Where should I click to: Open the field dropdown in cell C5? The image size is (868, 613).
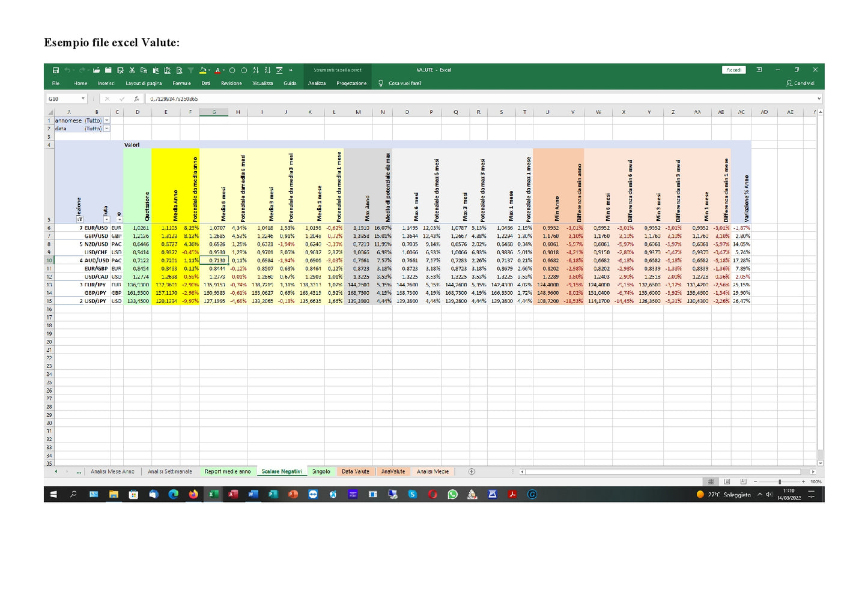coord(120,220)
